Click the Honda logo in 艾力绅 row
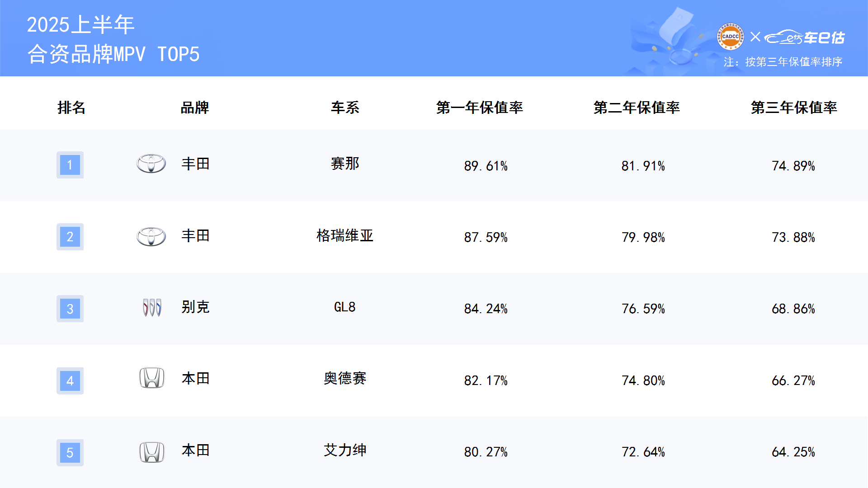This screenshot has width=868, height=488. pos(152,452)
